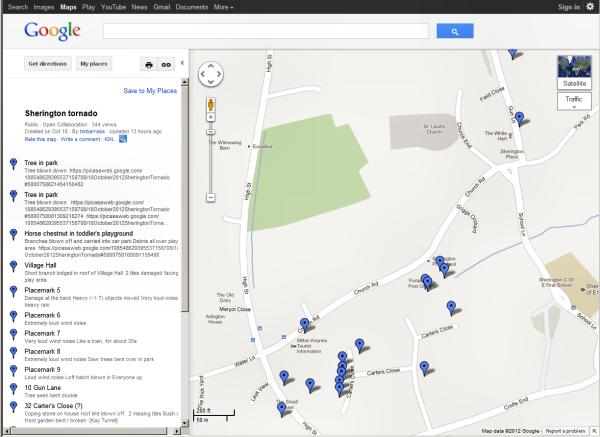Viewport: 600px width, 437px height.
Task: Click the zoom slider handle
Action: (x=211, y=132)
